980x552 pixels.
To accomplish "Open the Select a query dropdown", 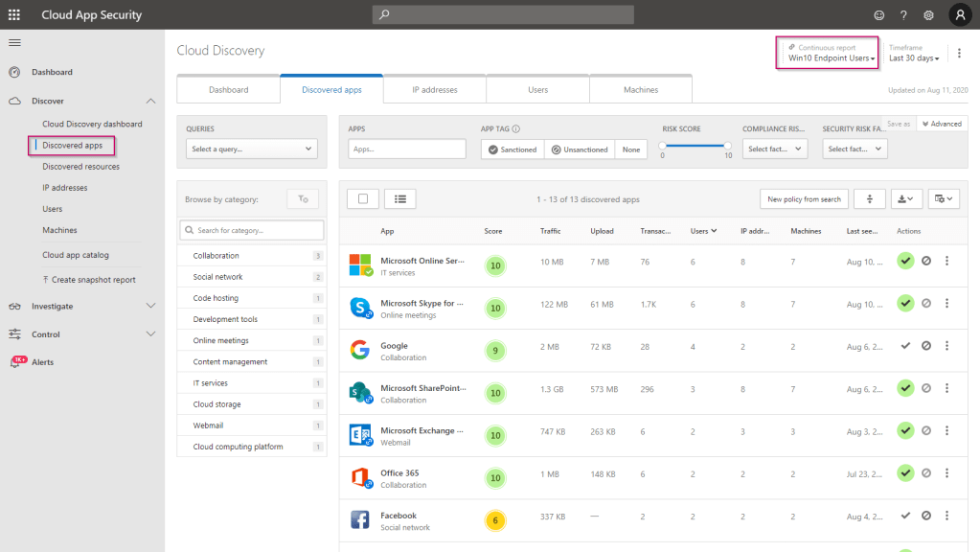I will (251, 149).
